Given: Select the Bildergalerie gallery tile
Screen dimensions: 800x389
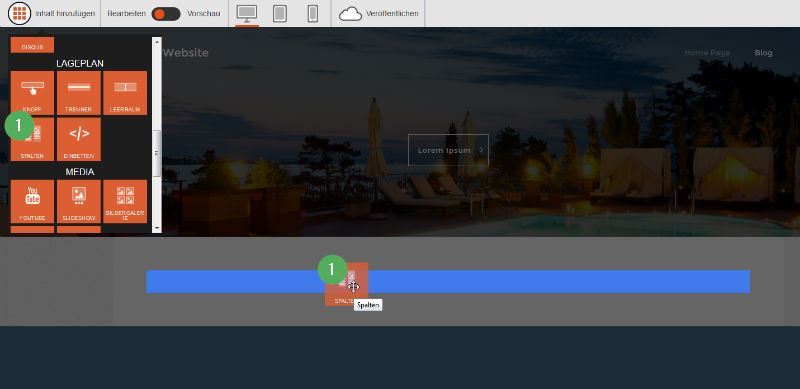Looking at the screenshot, I should coord(125,202).
